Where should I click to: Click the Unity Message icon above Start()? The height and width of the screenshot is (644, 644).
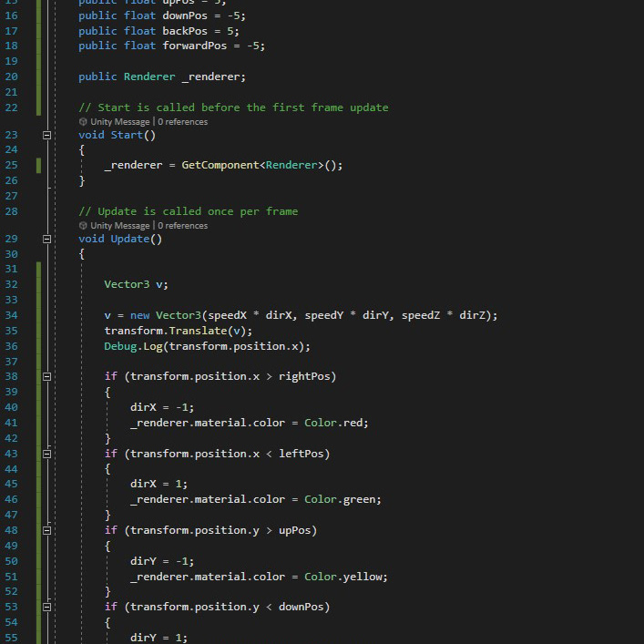83,121
